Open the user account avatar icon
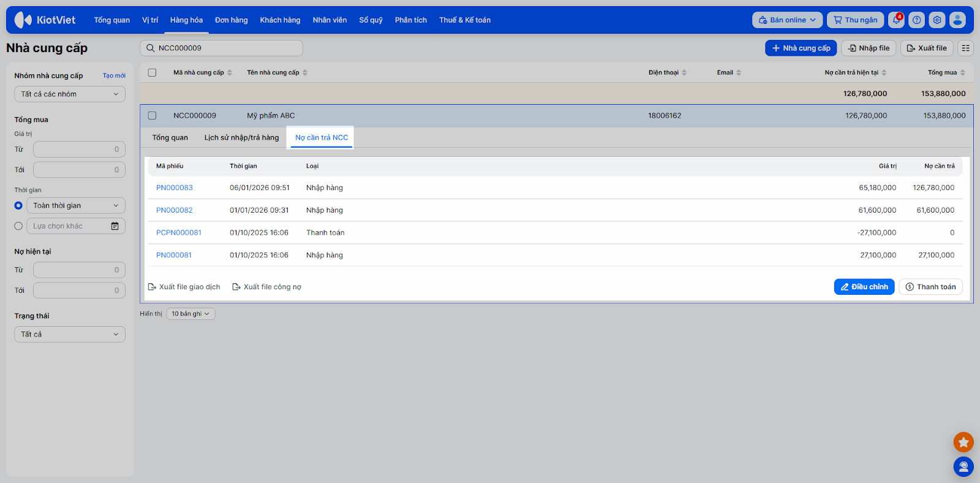 957,20
